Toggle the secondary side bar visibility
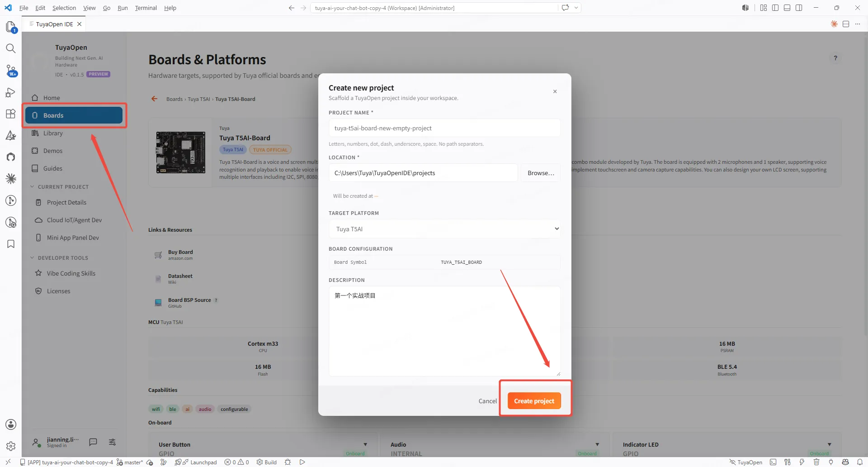 click(x=799, y=8)
